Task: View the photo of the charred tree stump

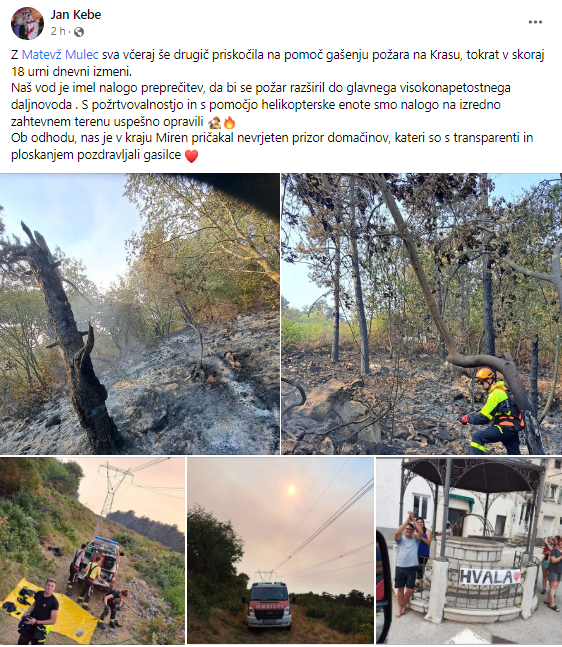Action: point(140,314)
